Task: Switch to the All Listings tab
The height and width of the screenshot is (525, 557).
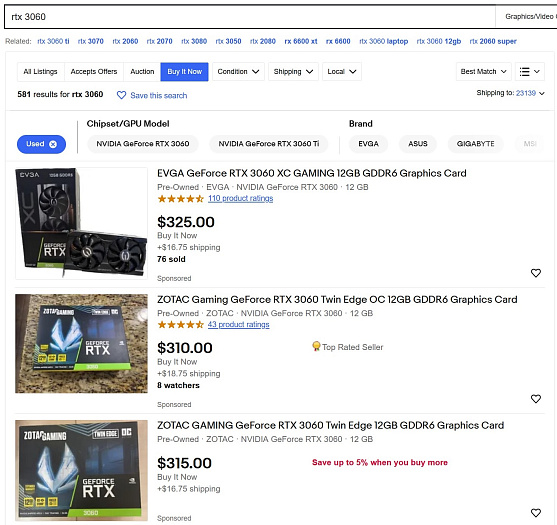Action: pyautogui.click(x=40, y=71)
